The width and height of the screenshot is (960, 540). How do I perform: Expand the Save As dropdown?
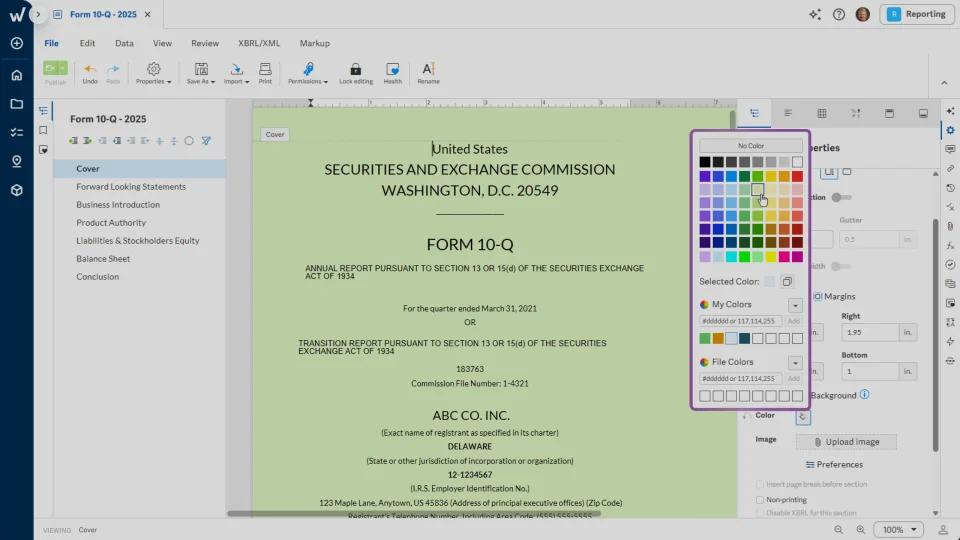pyautogui.click(x=201, y=74)
